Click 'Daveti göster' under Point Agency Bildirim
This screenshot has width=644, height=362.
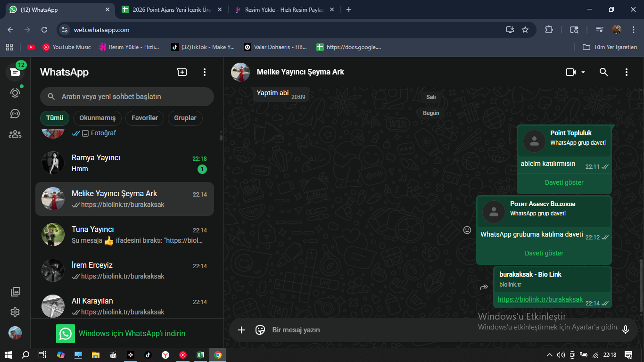(x=544, y=253)
